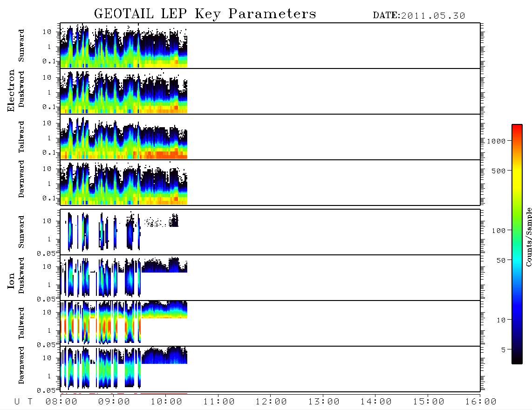Click the 12:00 time tick label
This screenshot has height=410, width=532.
click(271, 402)
